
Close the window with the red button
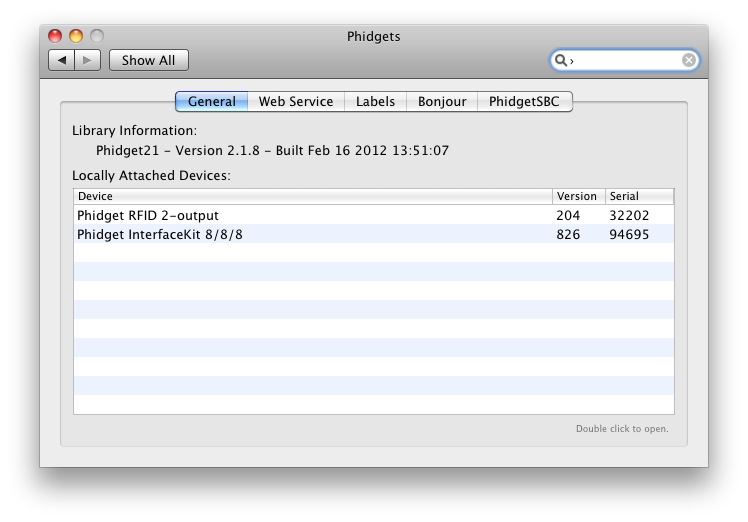[55, 36]
